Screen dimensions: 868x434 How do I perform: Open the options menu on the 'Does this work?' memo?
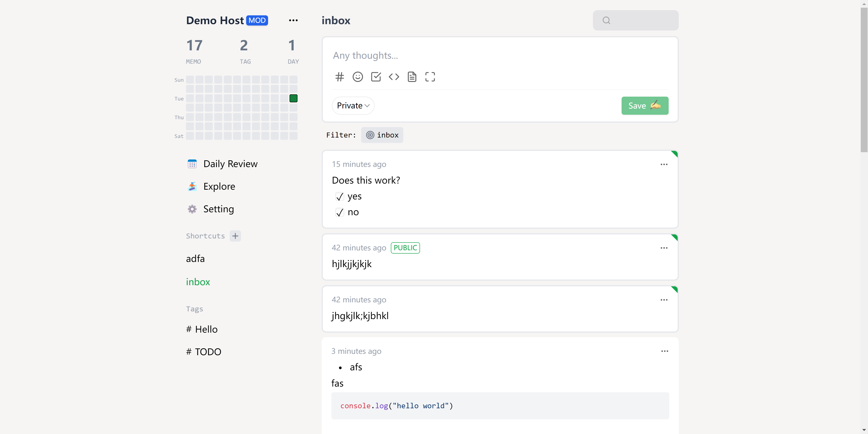point(664,164)
